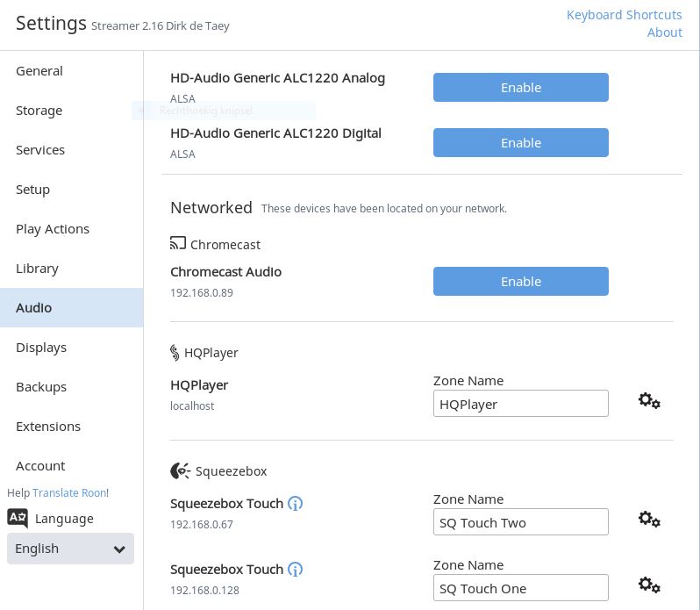
Task: Click the HQPlayer logo icon
Action: point(175,352)
